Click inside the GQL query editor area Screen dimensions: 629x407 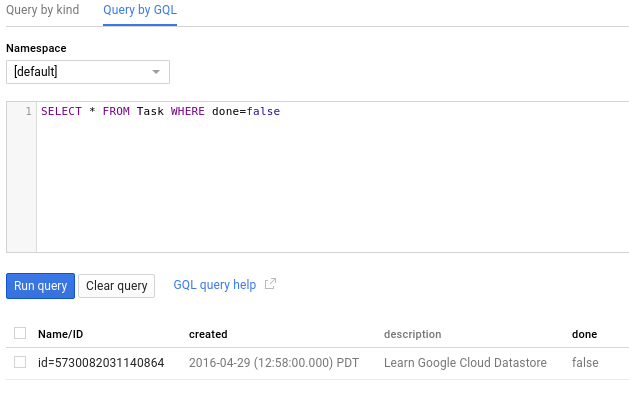[333, 177]
